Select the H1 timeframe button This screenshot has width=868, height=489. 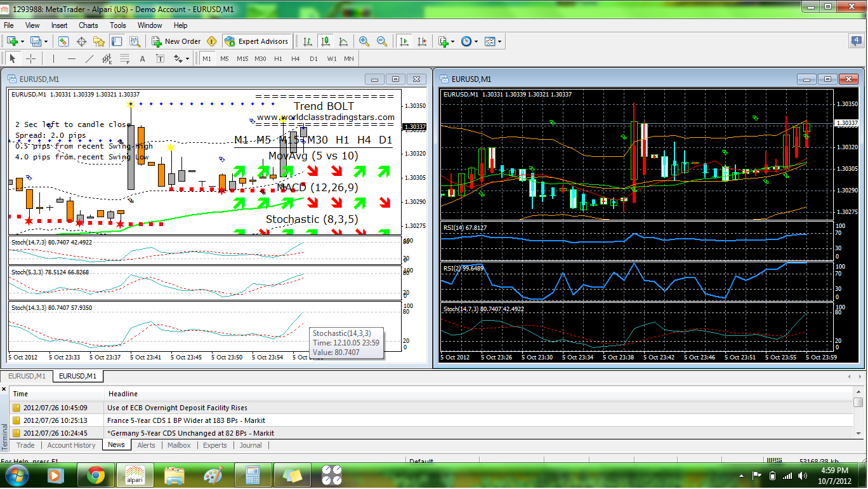278,59
